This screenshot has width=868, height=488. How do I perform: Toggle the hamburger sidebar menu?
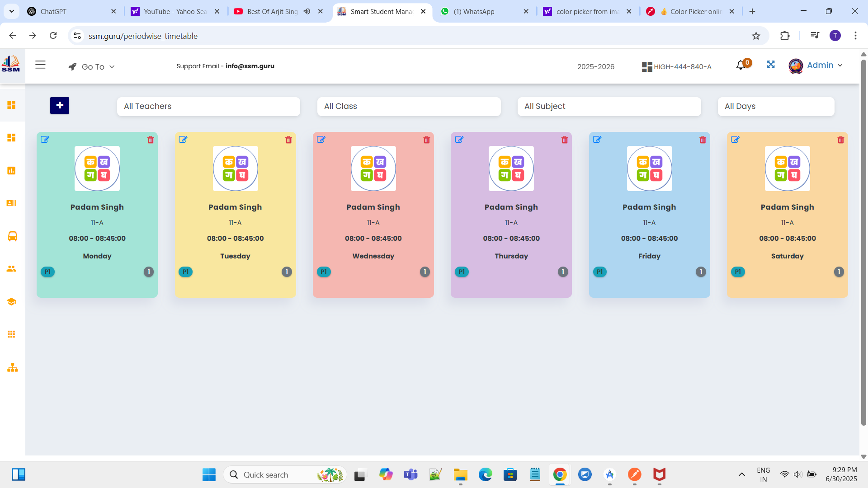click(x=40, y=65)
